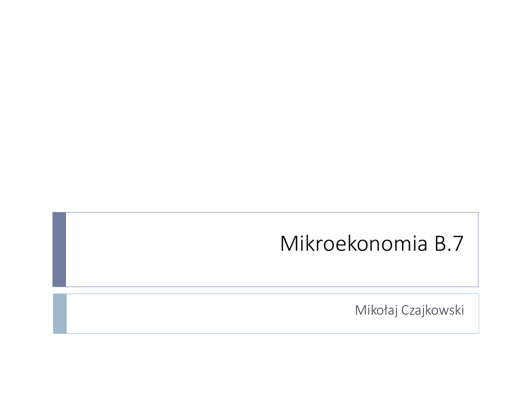Click the digit 7 in the title

(x=457, y=244)
